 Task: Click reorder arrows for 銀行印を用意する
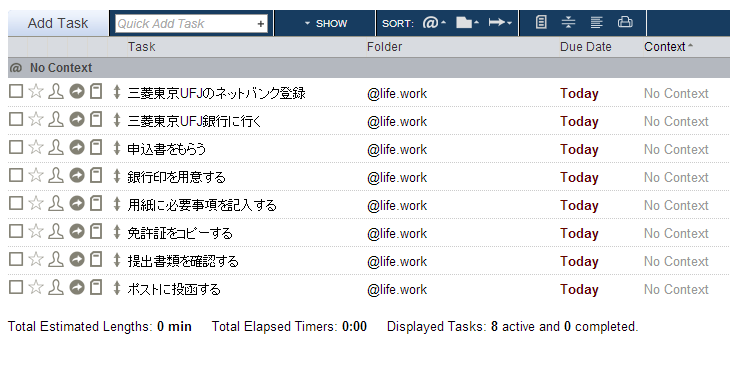117,176
